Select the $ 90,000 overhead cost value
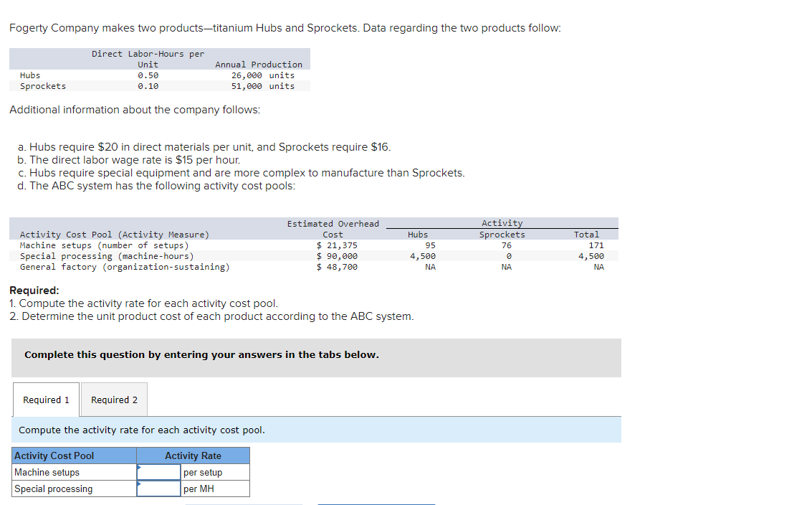The image size is (812, 505). 337,256
